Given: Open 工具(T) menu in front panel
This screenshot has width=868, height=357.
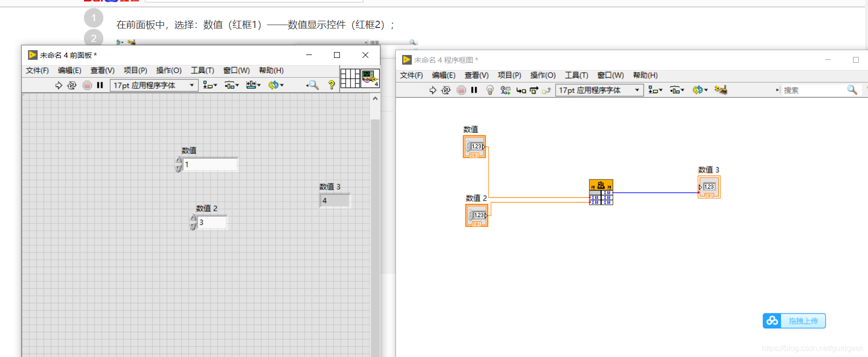Looking at the screenshot, I should pos(202,70).
